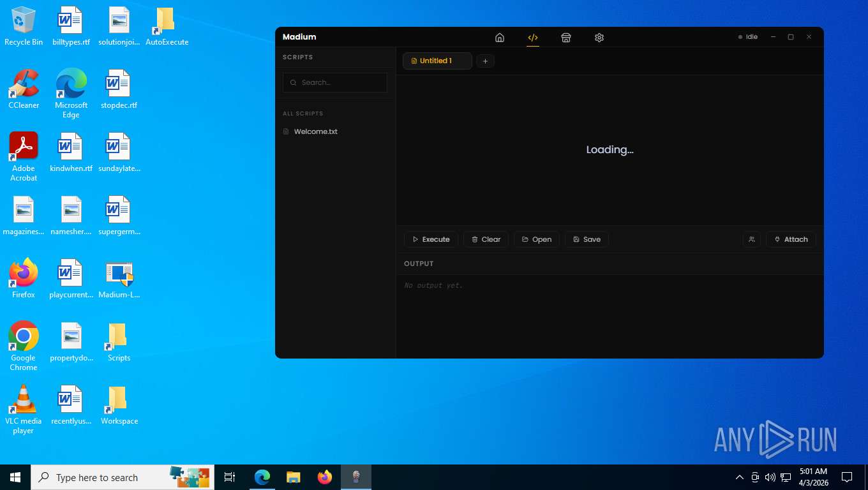Launch Firefox desktop shortcut
The width and height of the screenshot is (868, 490).
click(x=24, y=279)
